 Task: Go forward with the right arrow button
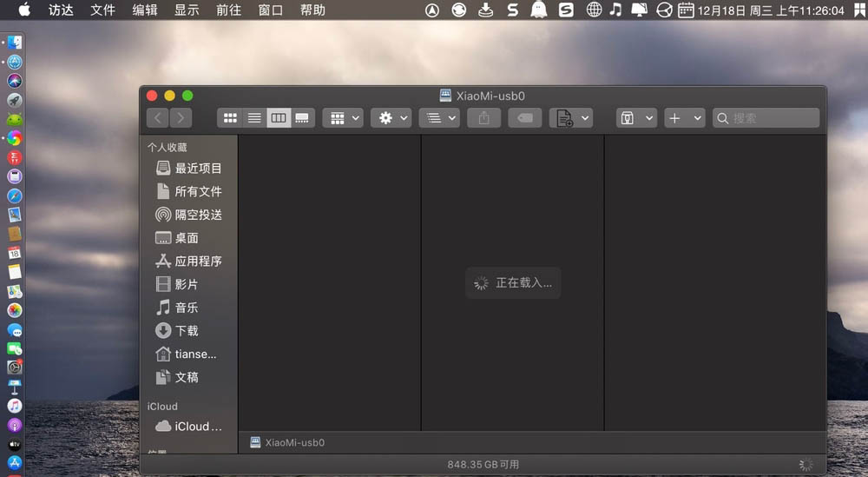click(181, 118)
